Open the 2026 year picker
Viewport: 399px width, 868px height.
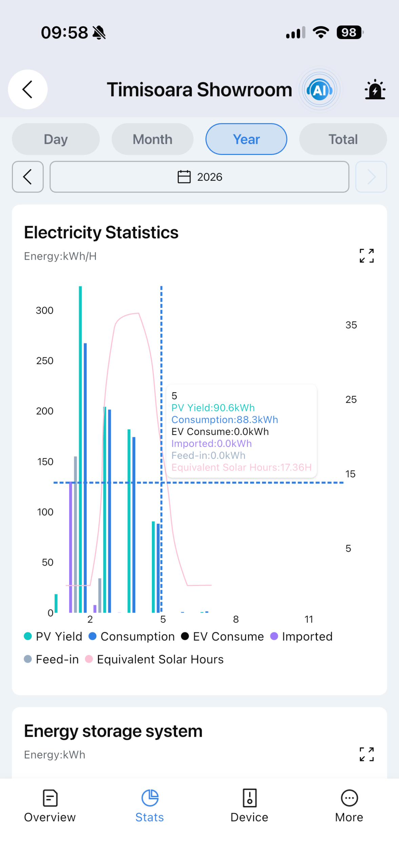tap(199, 177)
